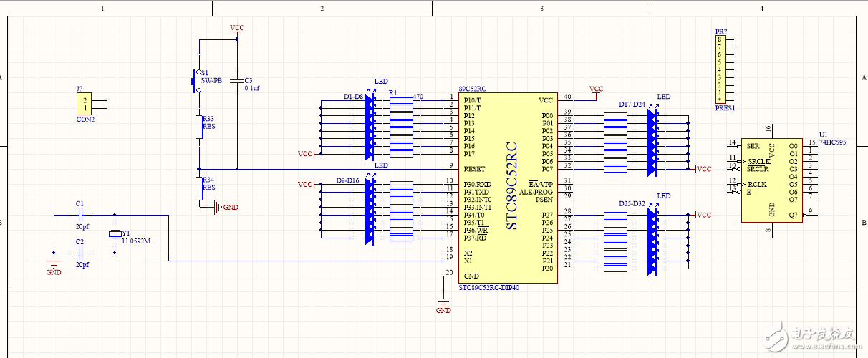
Task: Click the PRES1 label text
Action: tap(724, 108)
